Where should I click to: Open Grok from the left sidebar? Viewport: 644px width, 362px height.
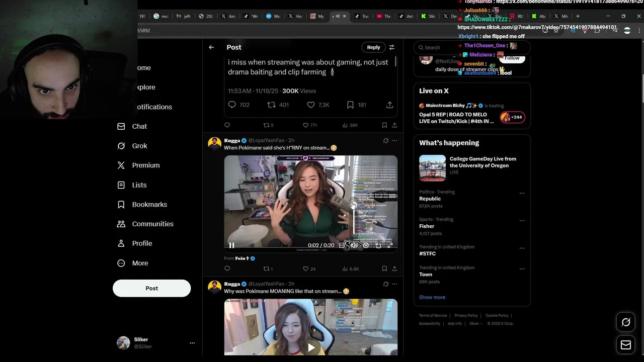click(132, 146)
